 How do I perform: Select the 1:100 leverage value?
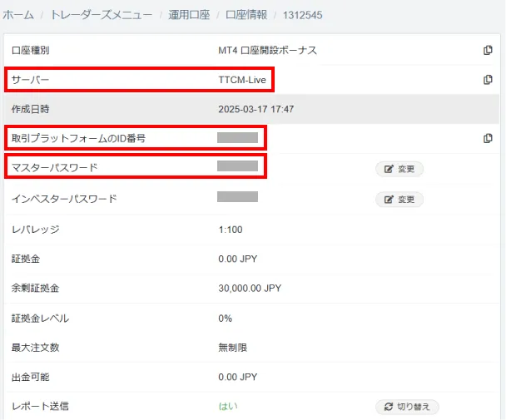(230, 230)
